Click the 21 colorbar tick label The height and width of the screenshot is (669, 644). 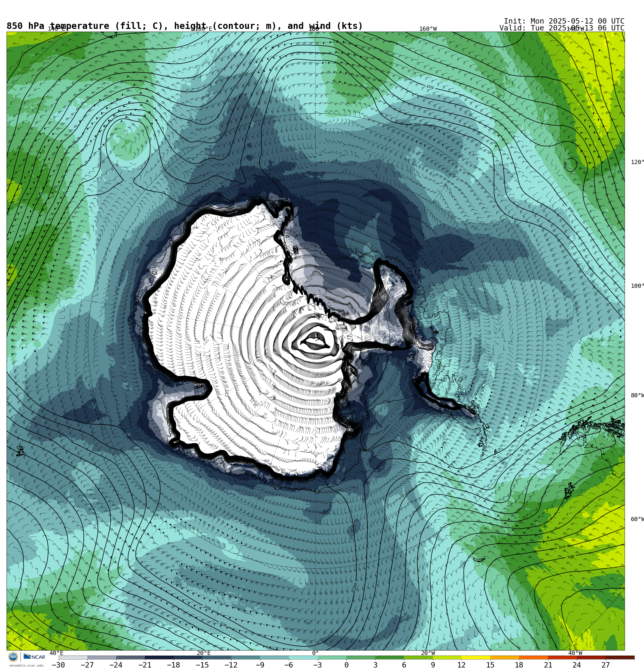pos(548,665)
